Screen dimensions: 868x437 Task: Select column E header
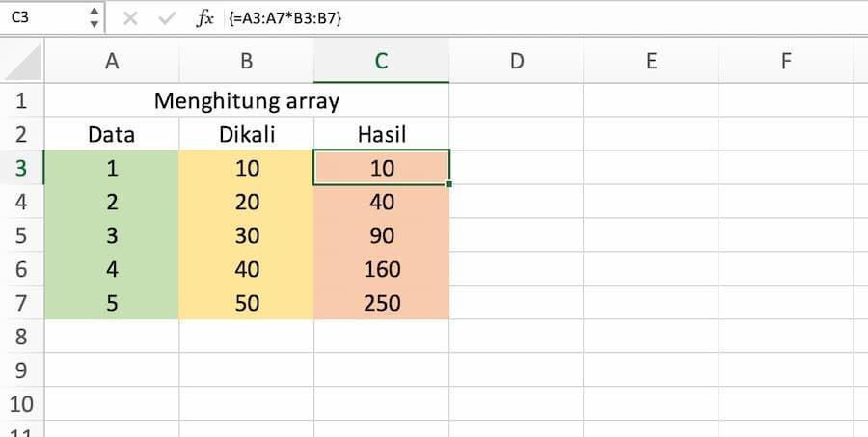[x=651, y=61]
